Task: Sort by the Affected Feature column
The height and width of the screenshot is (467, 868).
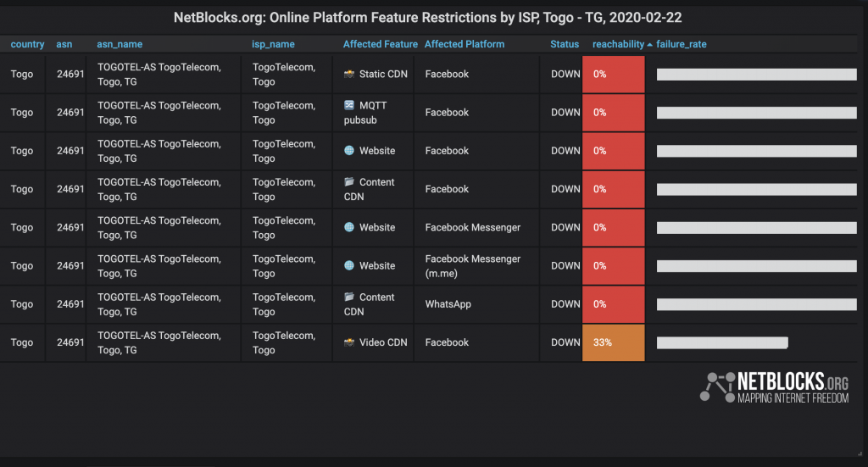Action: 381,44
